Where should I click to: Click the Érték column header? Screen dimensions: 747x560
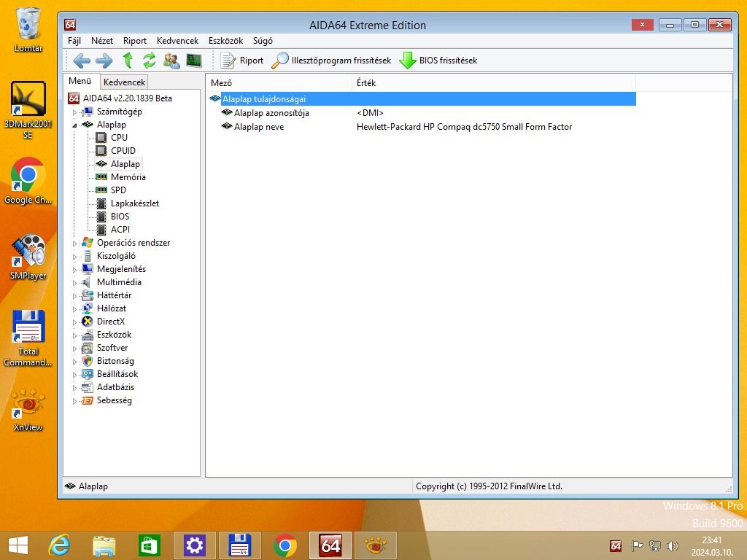(x=494, y=83)
